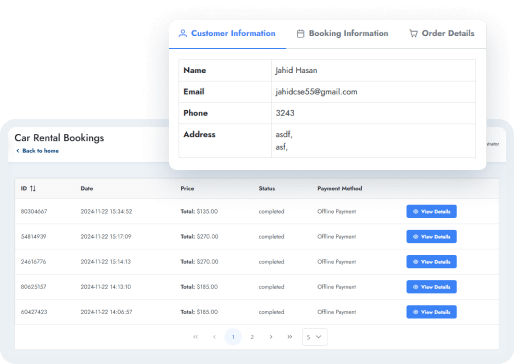Go to the first page of results

point(195,337)
